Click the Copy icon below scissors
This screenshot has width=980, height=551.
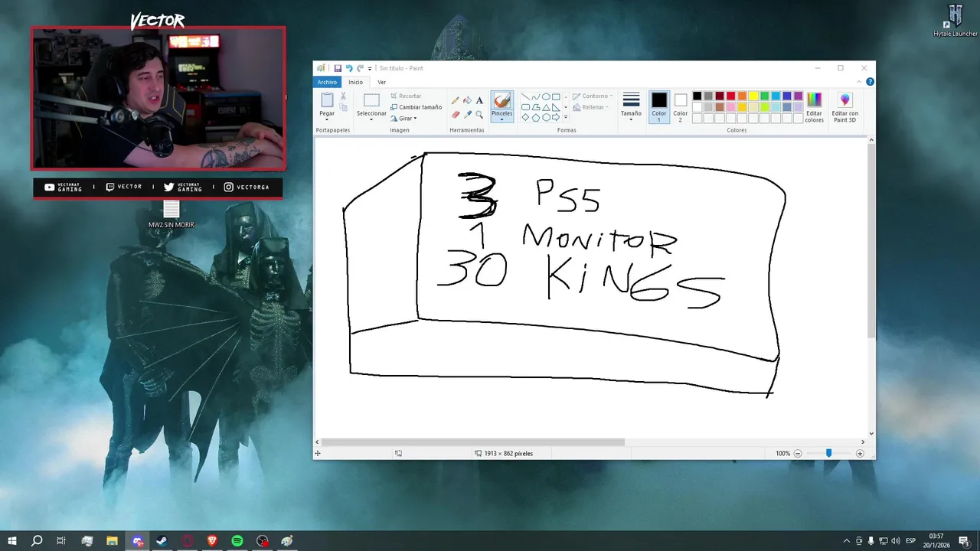click(x=343, y=108)
